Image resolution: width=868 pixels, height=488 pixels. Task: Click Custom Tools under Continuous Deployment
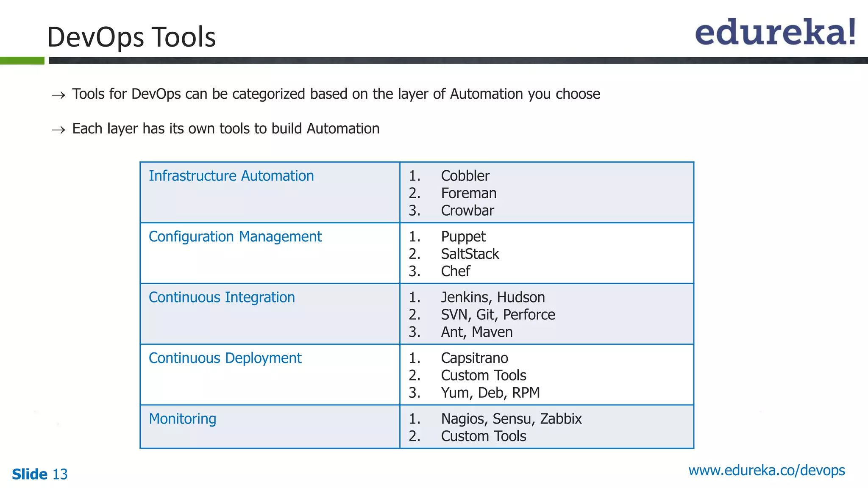coord(484,375)
